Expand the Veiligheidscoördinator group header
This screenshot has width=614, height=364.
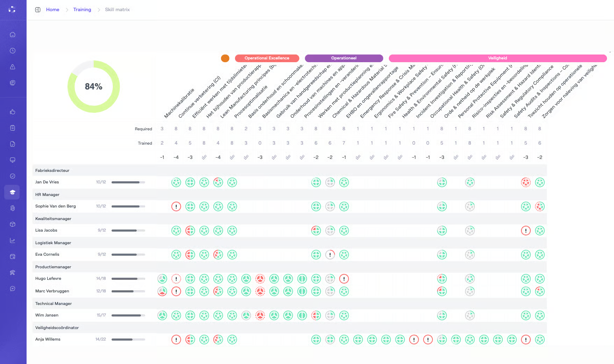(x=57, y=328)
